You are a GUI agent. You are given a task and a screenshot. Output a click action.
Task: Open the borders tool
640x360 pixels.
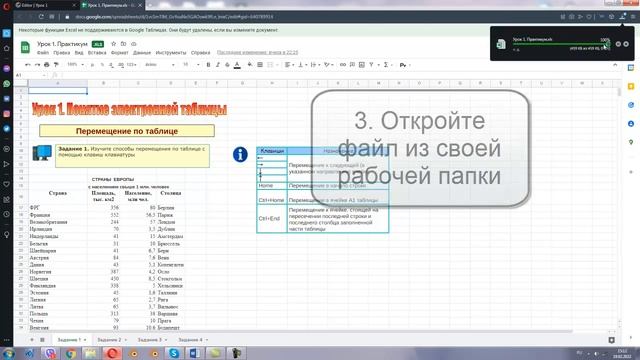tap(260, 65)
